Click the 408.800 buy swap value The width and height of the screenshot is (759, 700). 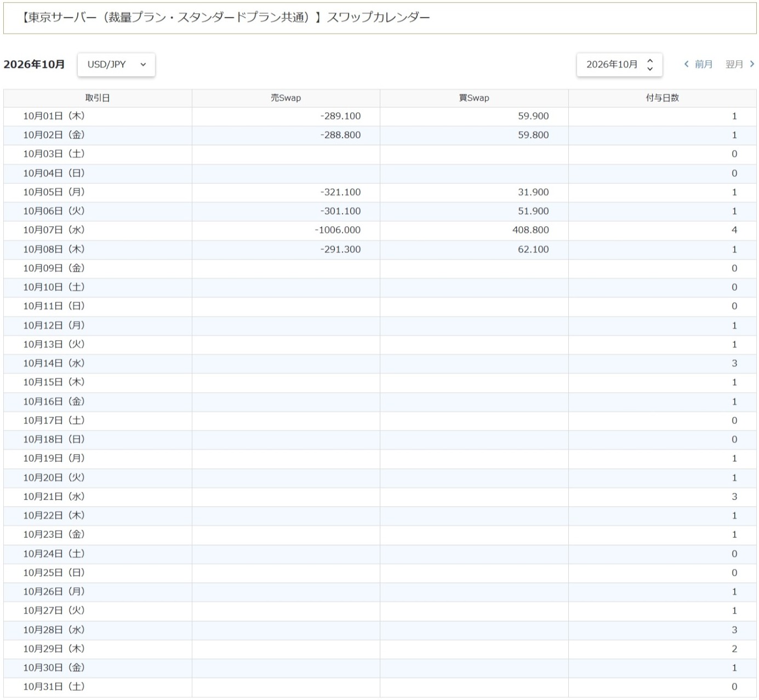coord(530,230)
